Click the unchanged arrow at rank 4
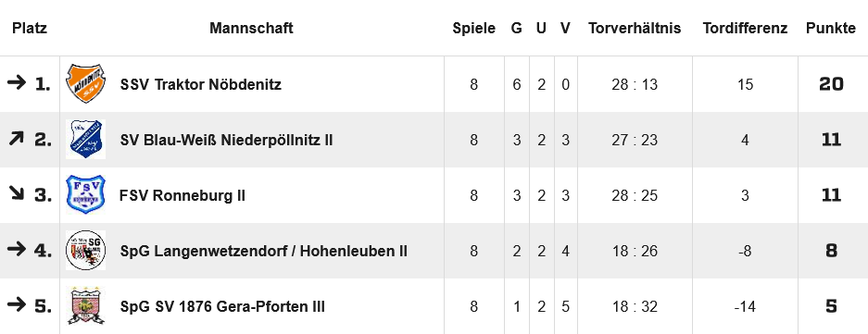 17,249
